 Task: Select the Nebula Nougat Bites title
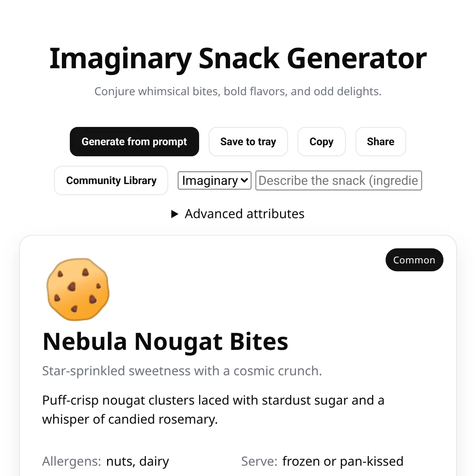(165, 341)
